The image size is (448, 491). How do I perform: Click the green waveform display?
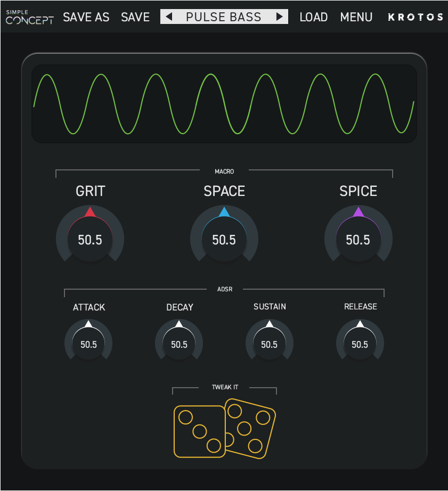pyautogui.click(x=224, y=104)
